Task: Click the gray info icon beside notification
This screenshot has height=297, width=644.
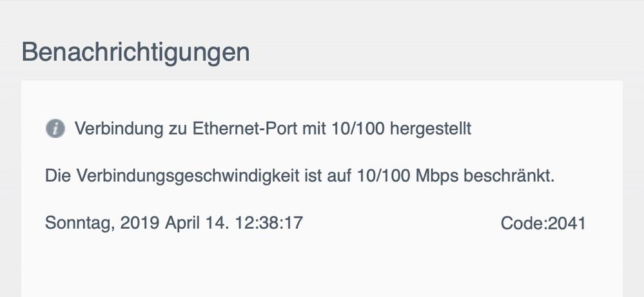Action: coord(55,129)
